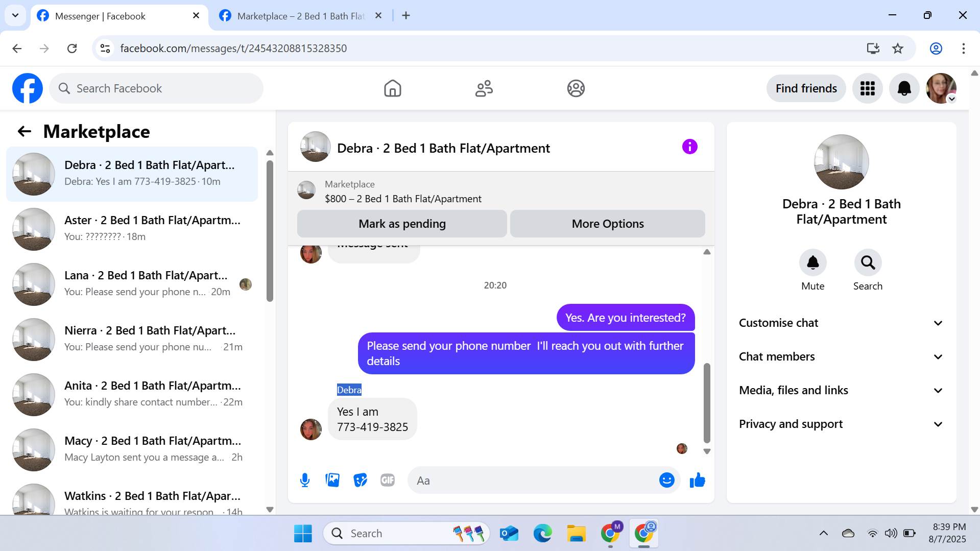Expand Media, files and links section

coord(841,390)
